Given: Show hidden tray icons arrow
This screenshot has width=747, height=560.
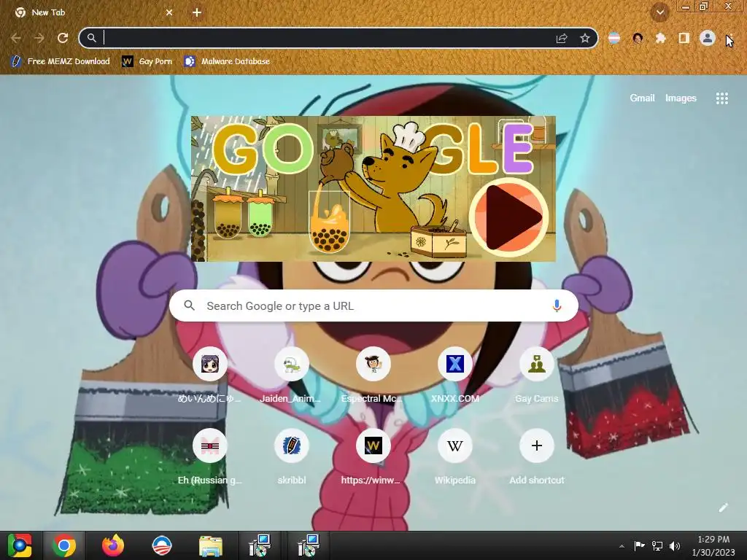Looking at the screenshot, I should tap(622, 546).
